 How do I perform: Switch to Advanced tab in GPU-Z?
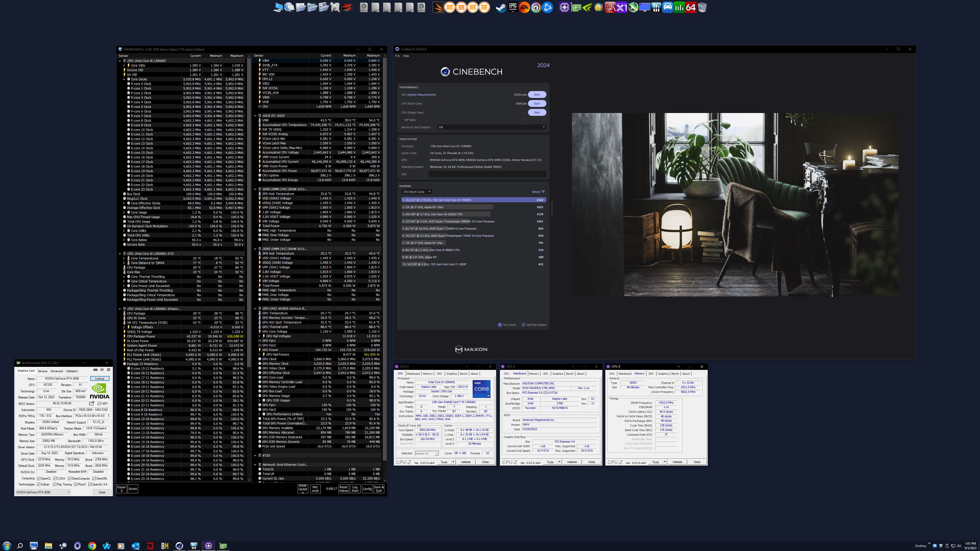(57, 371)
